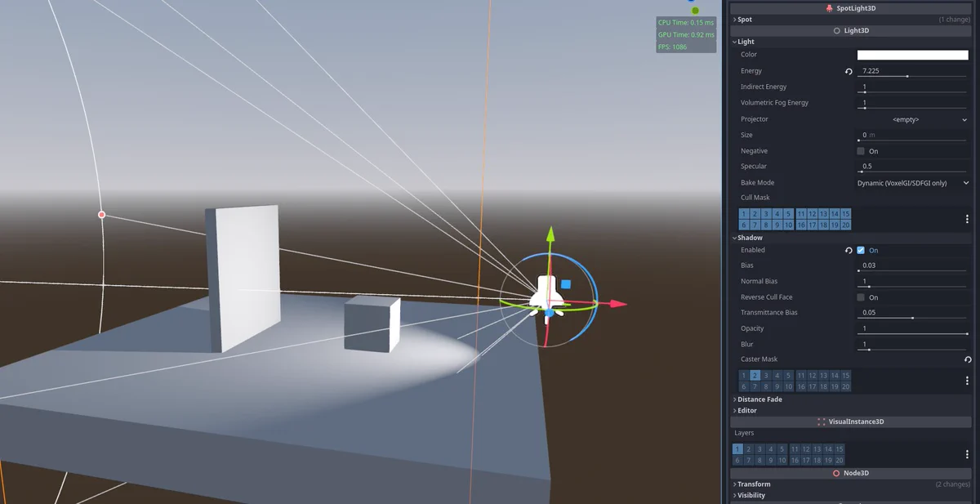Image resolution: width=980 pixels, height=504 pixels.
Task: Click the GPU Time readout
Action: point(686,35)
